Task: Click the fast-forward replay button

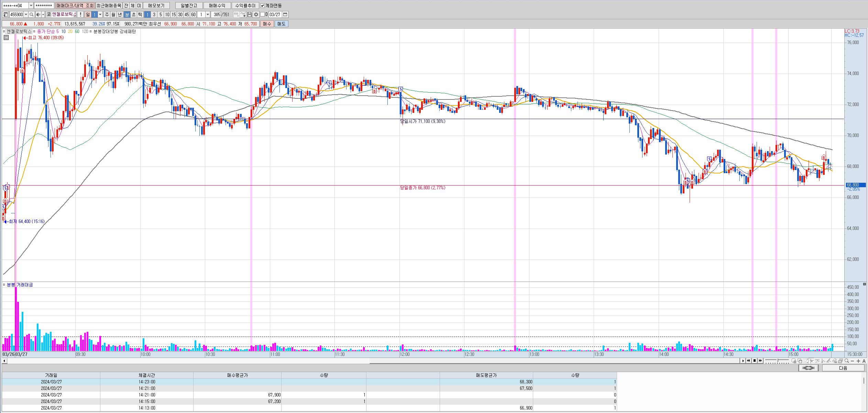Action: click(x=760, y=361)
